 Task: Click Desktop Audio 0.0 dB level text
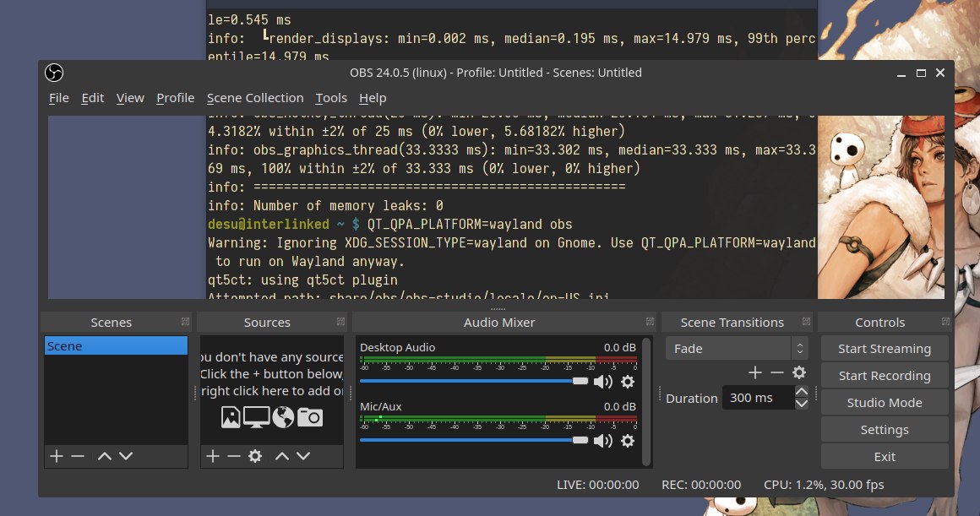[619, 347]
